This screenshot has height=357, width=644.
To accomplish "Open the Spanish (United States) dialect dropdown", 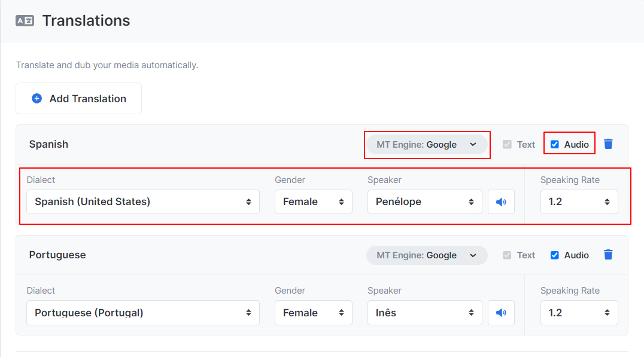I will click(x=143, y=202).
